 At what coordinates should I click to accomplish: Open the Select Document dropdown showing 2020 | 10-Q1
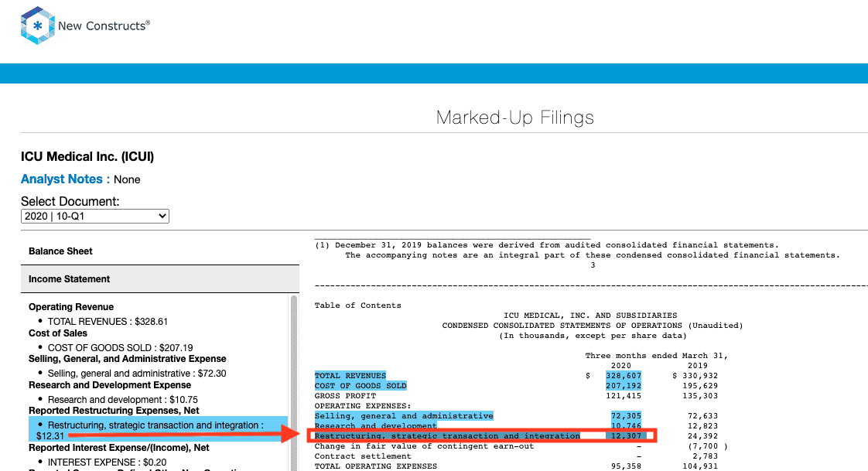[94, 216]
